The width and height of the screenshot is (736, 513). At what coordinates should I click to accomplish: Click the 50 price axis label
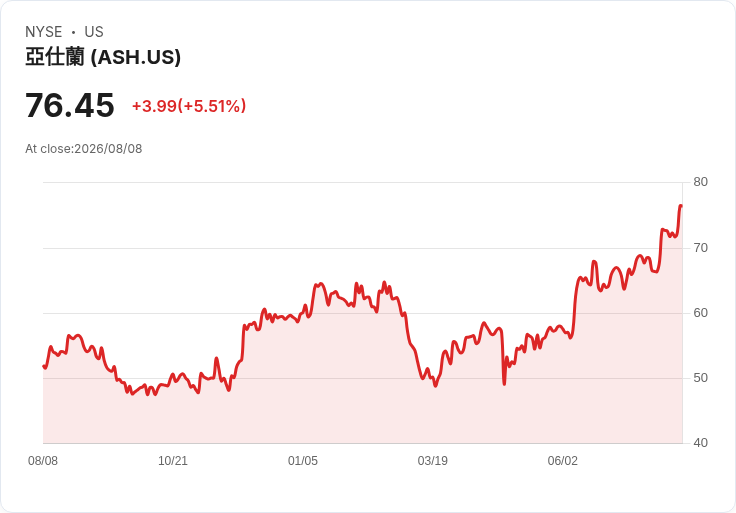click(x=700, y=378)
